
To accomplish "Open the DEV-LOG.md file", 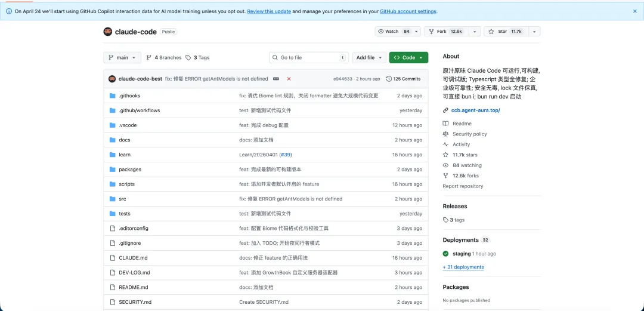I will [x=134, y=273].
